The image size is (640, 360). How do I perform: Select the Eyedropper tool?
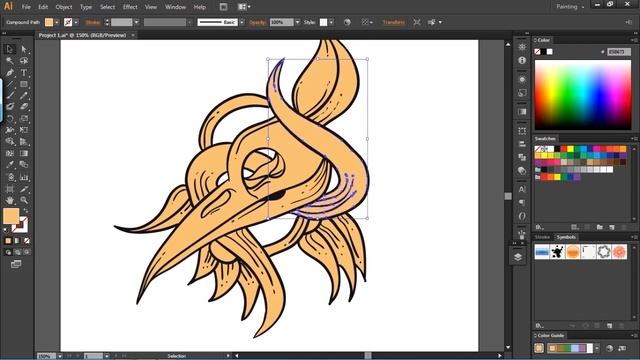coord(10,165)
